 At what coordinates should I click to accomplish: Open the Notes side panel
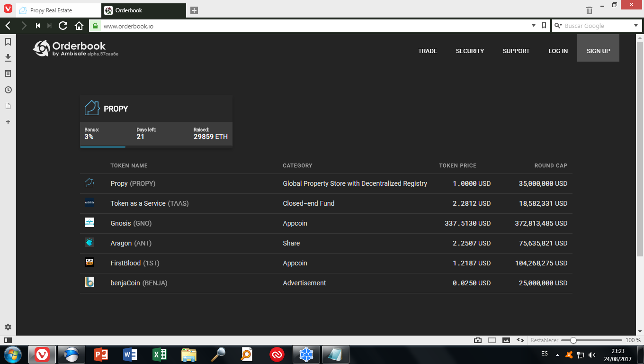tap(8, 73)
